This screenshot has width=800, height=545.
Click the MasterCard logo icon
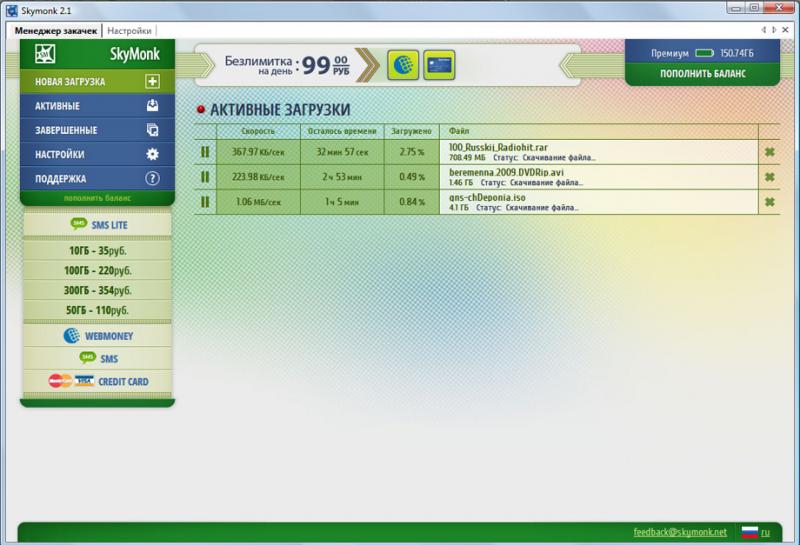coord(60,381)
